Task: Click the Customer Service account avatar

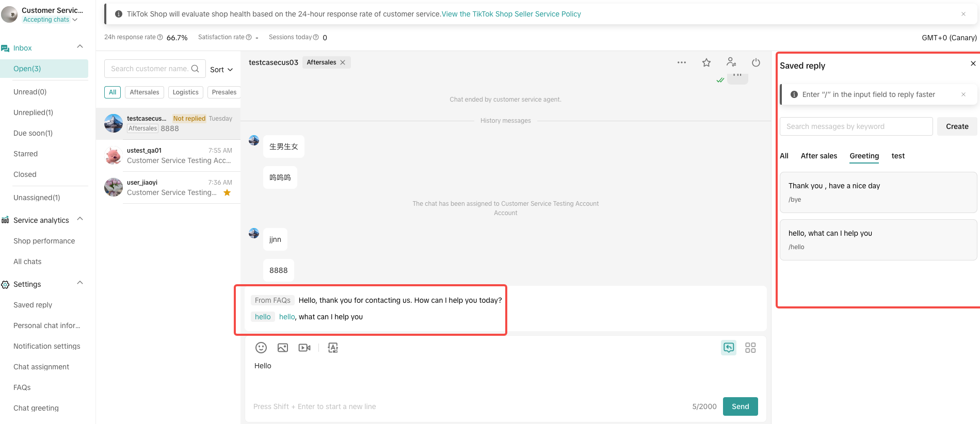Action: [9, 14]
